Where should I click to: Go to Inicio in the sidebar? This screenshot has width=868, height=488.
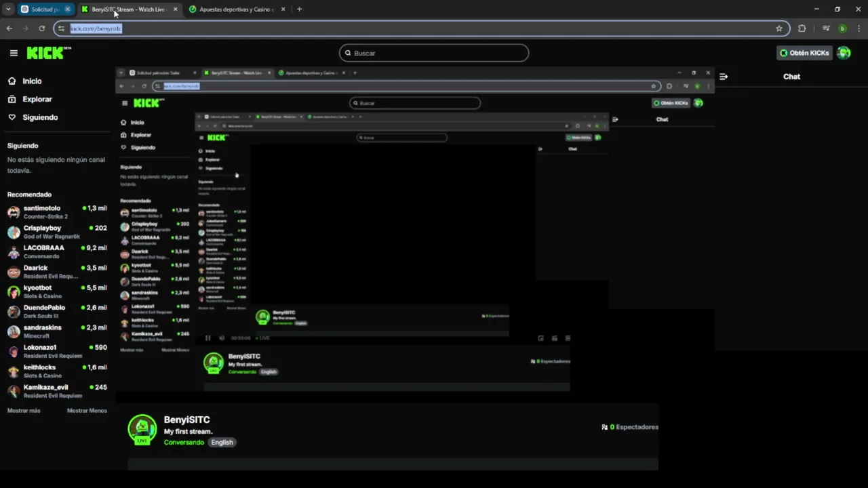tap(32, 81)
